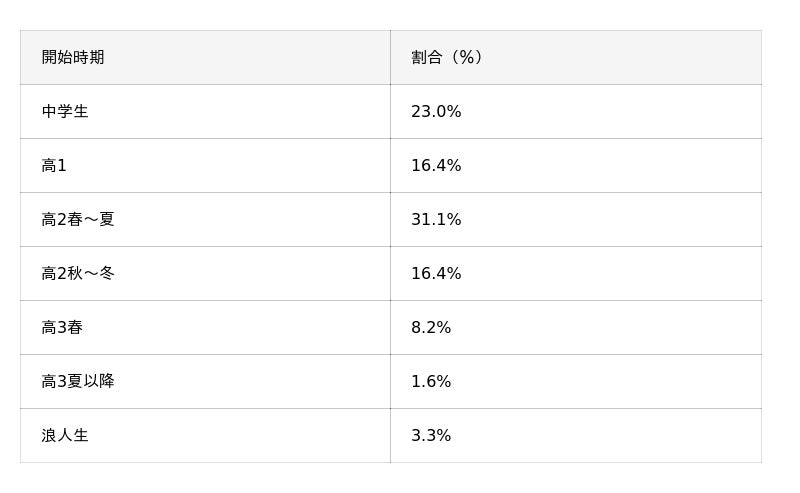
Task: Click the 1.6% value cell
Action: pos(431,382)
